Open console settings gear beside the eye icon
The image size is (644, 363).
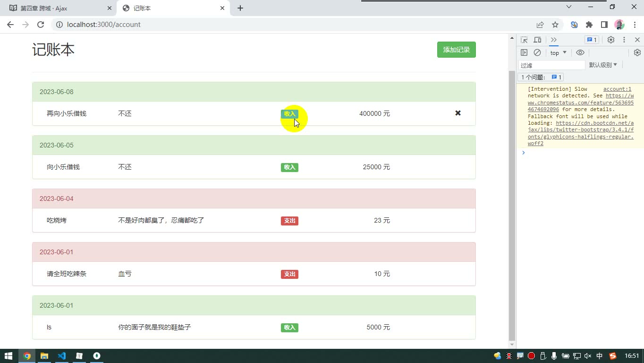tap(637, 52)
